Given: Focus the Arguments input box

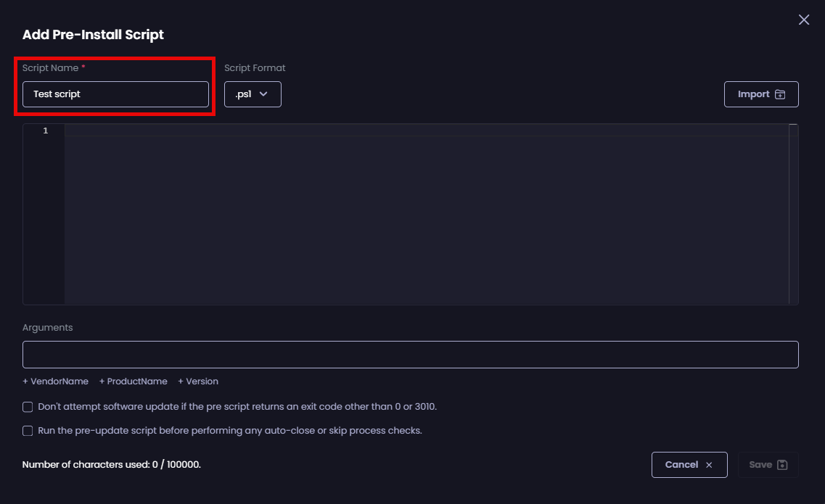Looking at the screenshot, I should [x=410, y=354].
